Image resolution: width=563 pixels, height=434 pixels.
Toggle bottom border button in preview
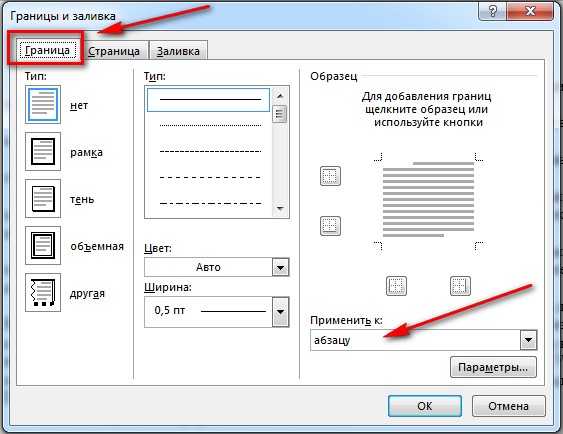click(x=330, y=226)
